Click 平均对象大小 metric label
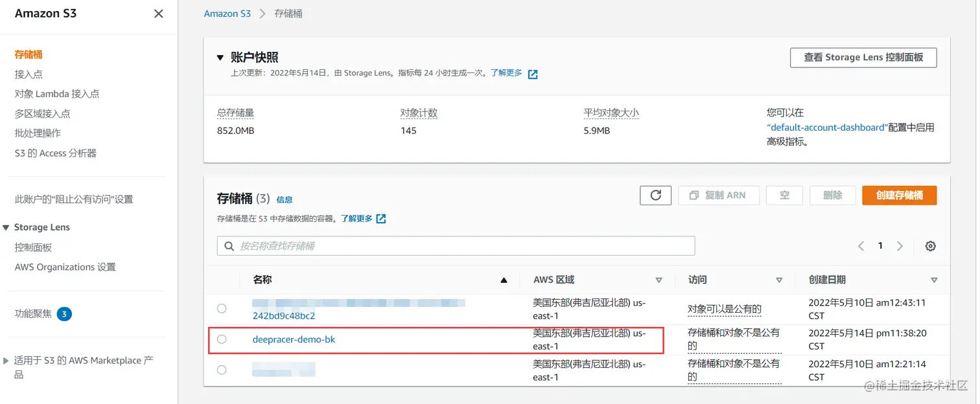The image size is (980, 404). point(611,113)
